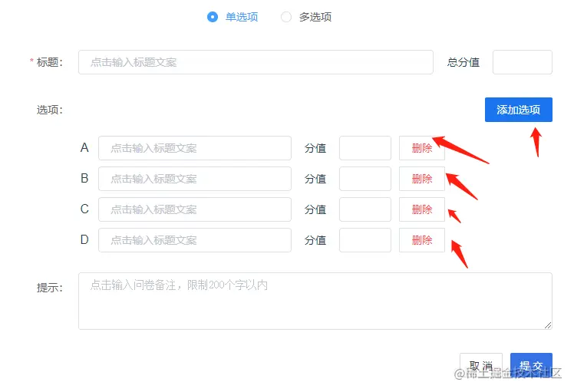Select the 多选项 radio button
574x392 pixels.
point(286,17)
